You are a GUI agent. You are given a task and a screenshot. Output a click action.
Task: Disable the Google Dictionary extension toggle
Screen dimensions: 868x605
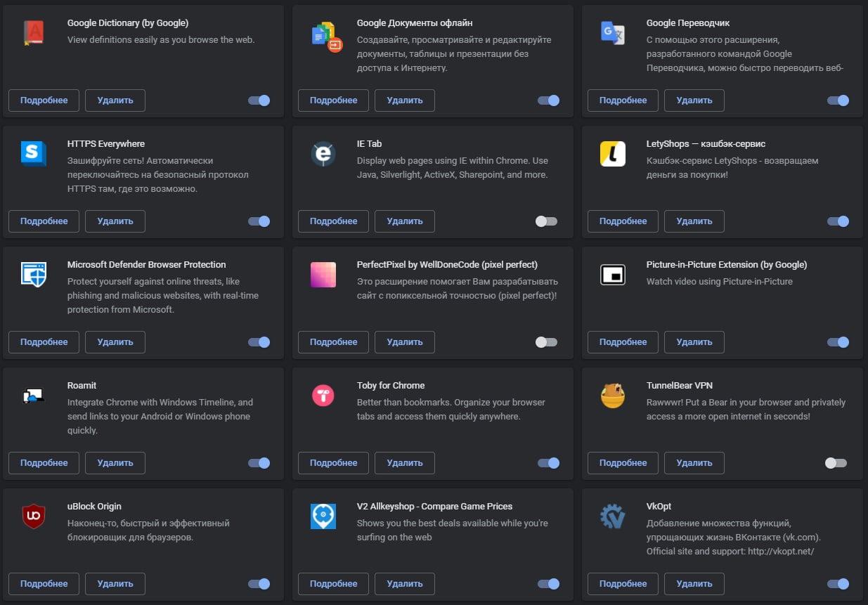pos(259,100)
